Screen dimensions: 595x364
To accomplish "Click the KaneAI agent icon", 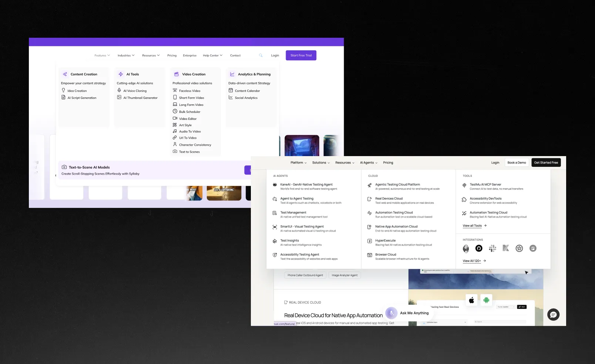I will click(275, 185).
